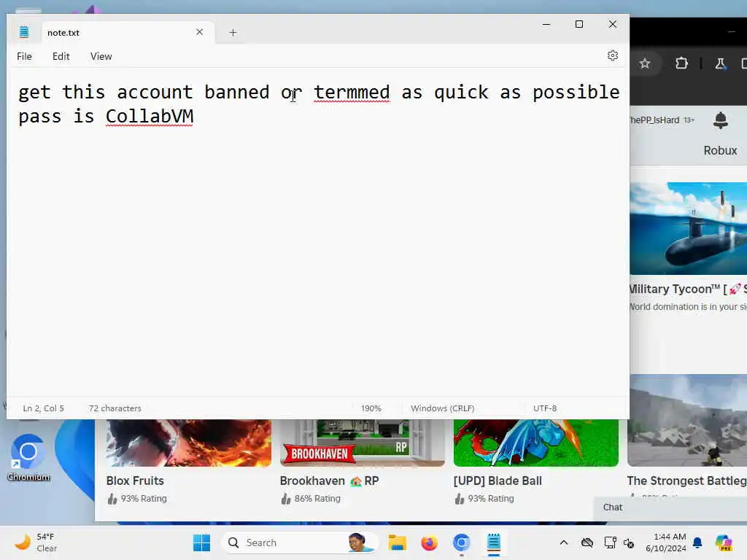Click Ln 2, Col 5 status indicator
The image size is (747, 560).
[43, 408]
